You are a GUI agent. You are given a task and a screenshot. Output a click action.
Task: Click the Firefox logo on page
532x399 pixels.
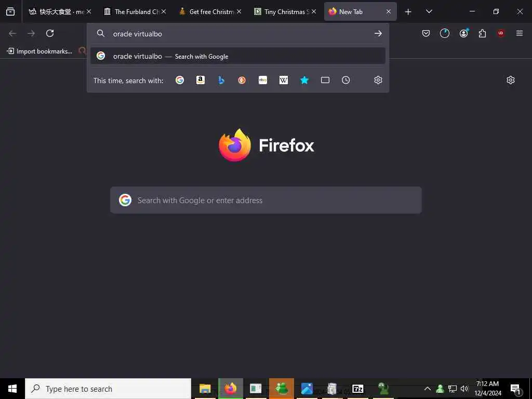(x=235, y=145)
